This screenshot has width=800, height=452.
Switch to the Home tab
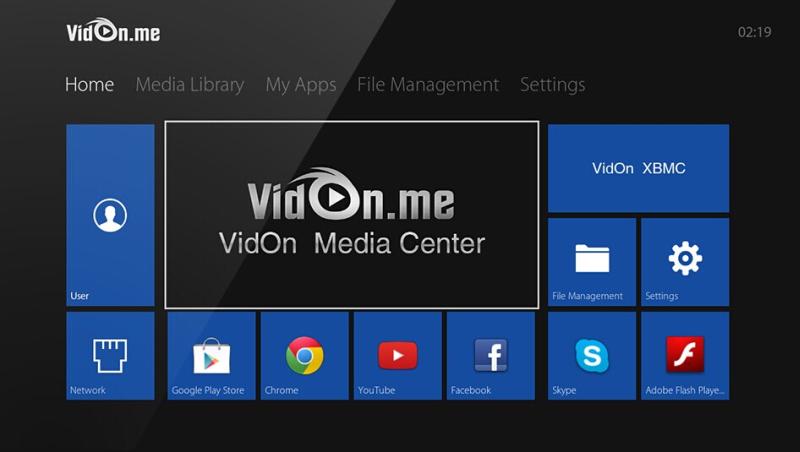click(x=89, y=85)
